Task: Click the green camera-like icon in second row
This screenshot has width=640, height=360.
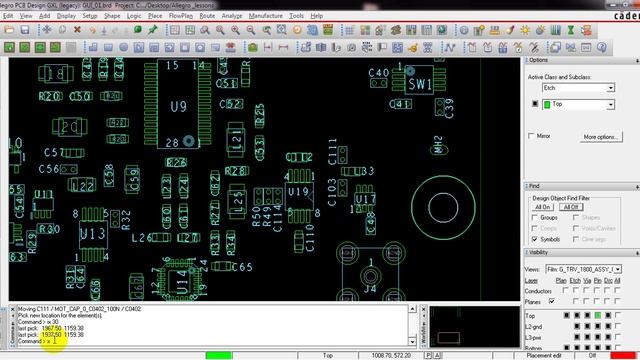Action: pos(253,47)
